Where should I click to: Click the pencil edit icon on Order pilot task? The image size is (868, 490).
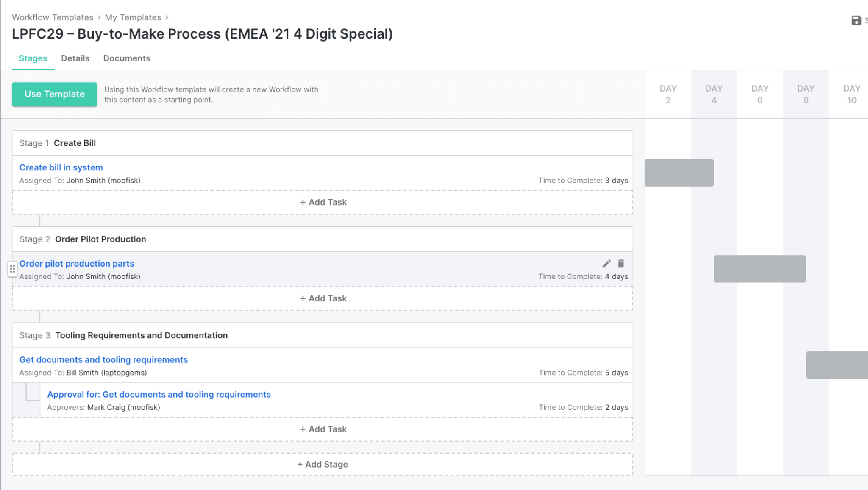(606, 264)
